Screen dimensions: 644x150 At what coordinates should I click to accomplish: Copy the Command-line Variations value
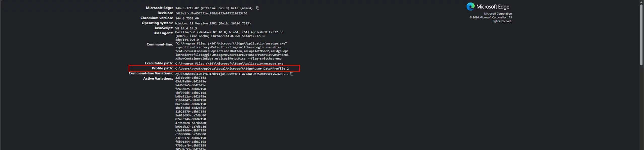click(292, 74)
